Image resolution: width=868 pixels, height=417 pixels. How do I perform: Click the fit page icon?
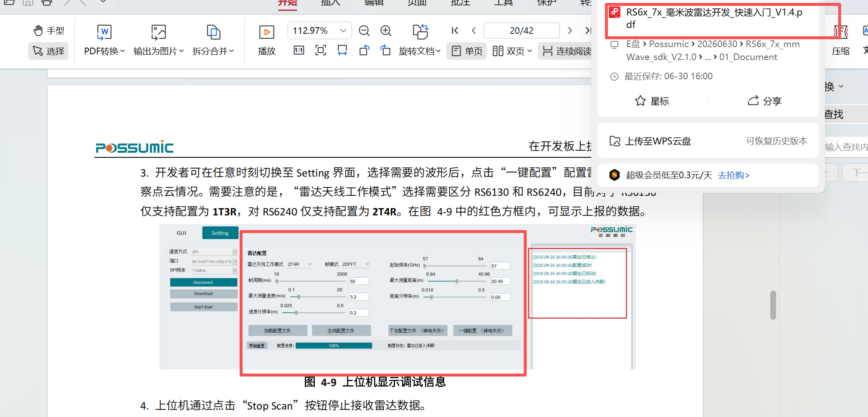[x=321, y=51]
